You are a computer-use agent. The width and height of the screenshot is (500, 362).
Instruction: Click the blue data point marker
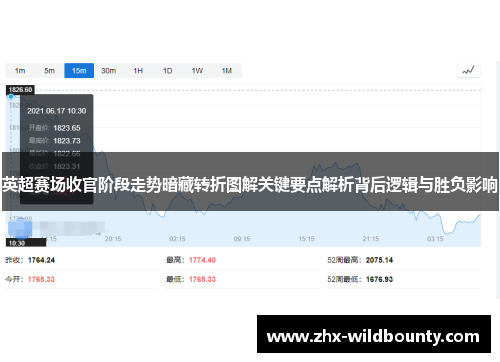tap(11, 97)
